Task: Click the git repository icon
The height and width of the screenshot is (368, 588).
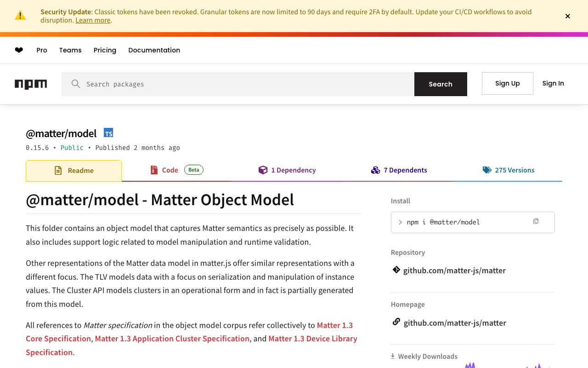Action: coord(396,270)
